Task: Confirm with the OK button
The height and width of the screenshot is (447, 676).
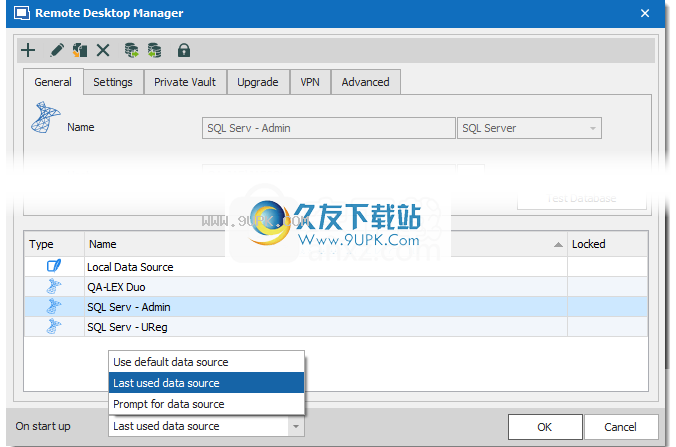Action: pos(545,427)
